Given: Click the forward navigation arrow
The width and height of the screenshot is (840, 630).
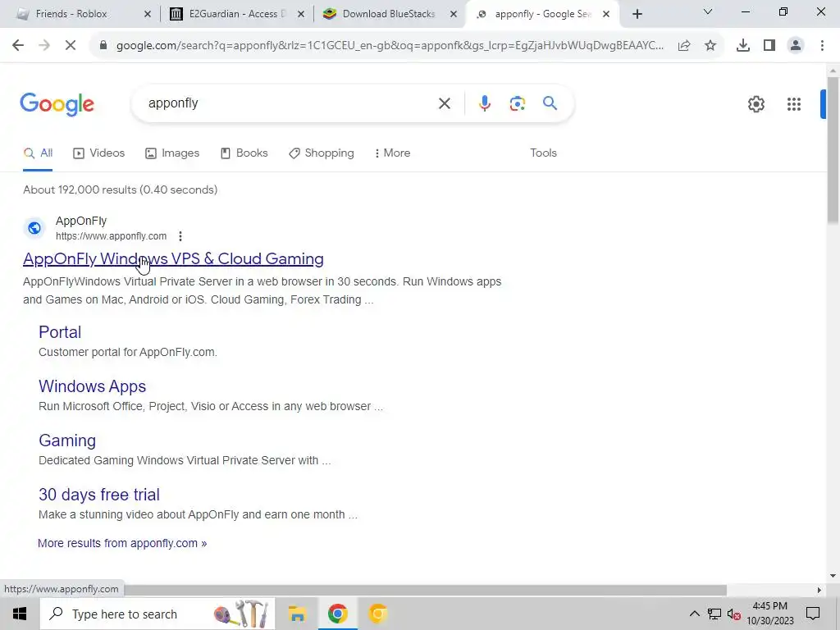Looking at the screenshot, I should [x=44, y=46].
